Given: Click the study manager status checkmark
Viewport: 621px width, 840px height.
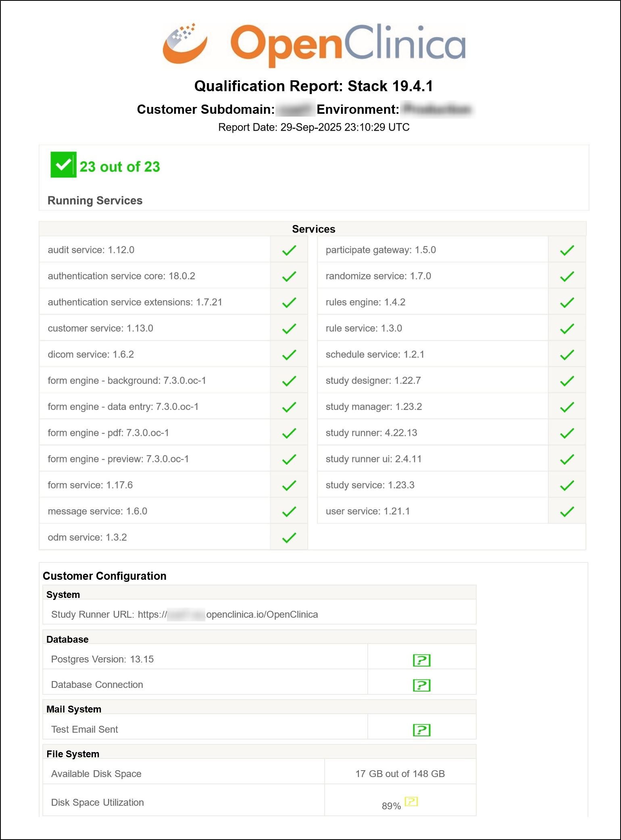Looking at the screenshot, I should [567, 407].
